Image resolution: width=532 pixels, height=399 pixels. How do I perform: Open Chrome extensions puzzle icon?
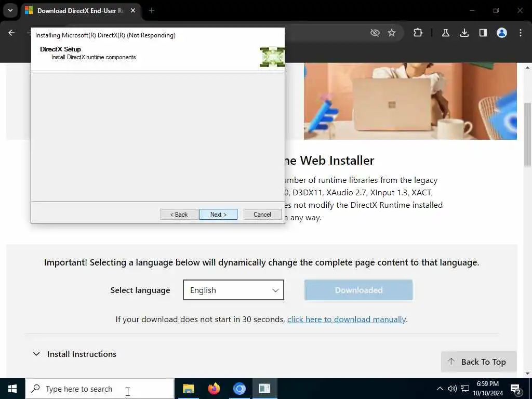click(x=418, y=33)
